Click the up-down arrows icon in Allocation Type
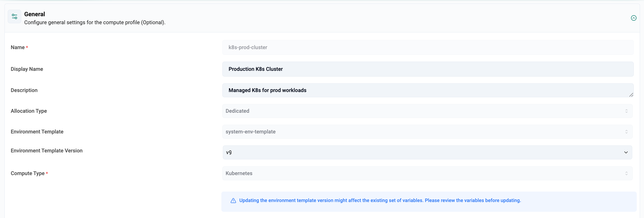Viewport: 644px width, 218px height. pos(626,111)
